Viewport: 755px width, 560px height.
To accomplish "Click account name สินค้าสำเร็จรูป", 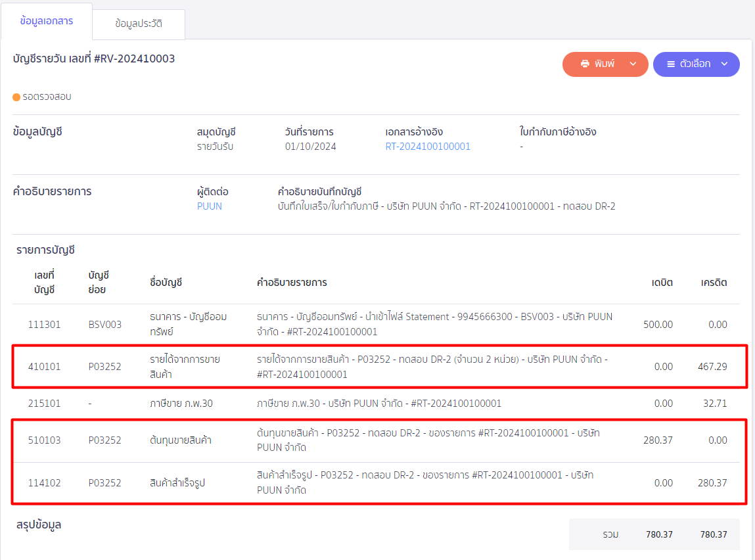I will coord(177,483).
